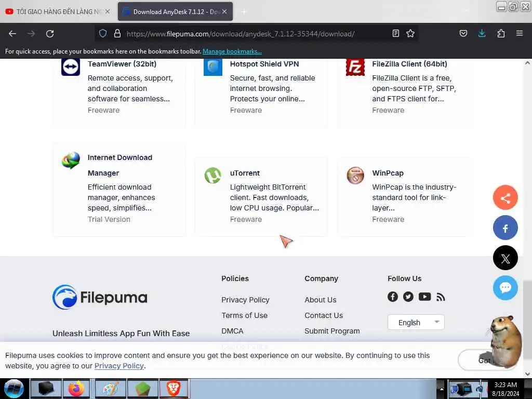Click the Internet Download Manager icon
The image size is (532, 399).
point(71,160)
